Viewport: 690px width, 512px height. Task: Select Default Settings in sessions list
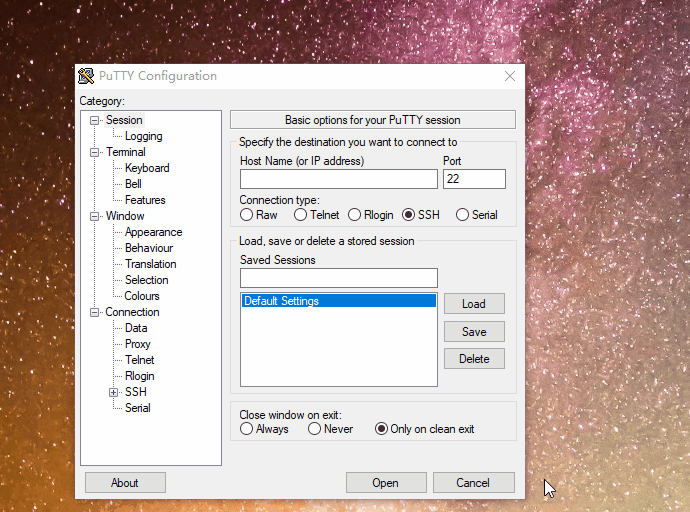(x=339, y=301)
